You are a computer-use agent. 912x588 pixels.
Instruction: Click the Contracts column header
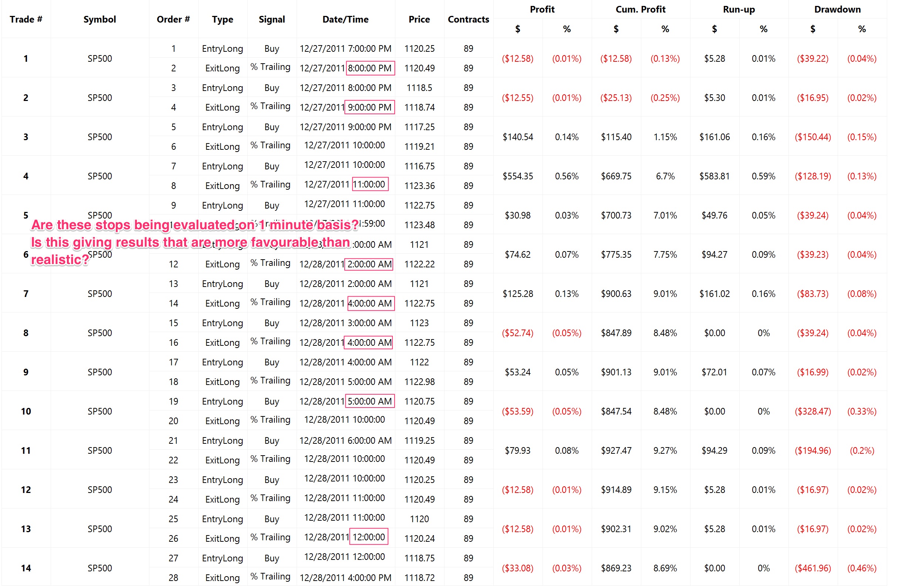469,20
